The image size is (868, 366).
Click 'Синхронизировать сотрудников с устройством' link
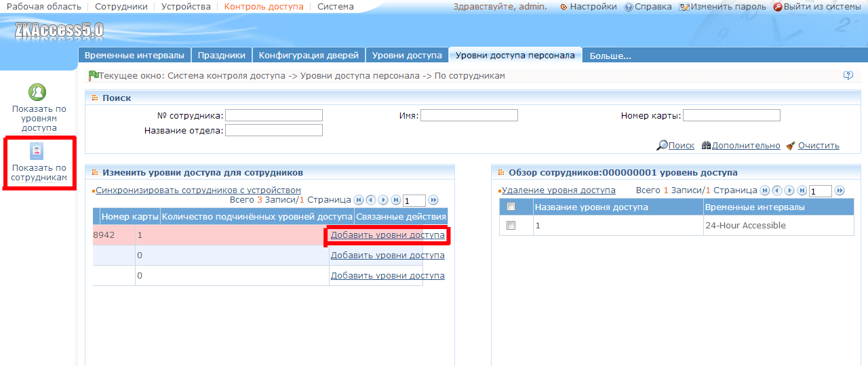[x=198, y=190]
